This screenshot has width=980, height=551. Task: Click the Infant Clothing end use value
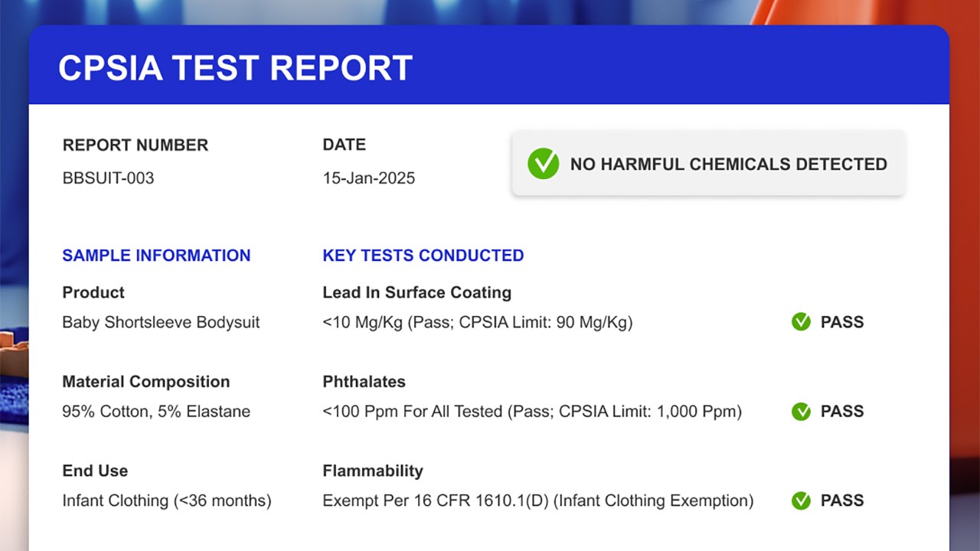167,501
